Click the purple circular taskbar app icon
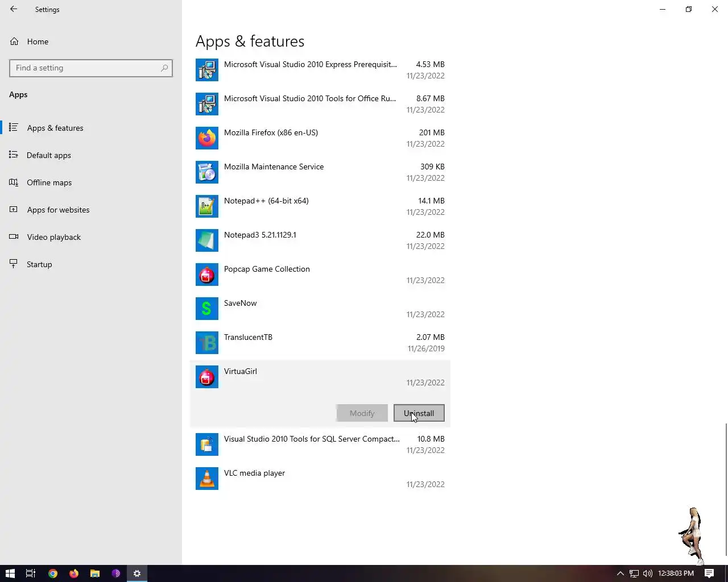Viewport: 728px width, 582px height. [x=116, y=573]
